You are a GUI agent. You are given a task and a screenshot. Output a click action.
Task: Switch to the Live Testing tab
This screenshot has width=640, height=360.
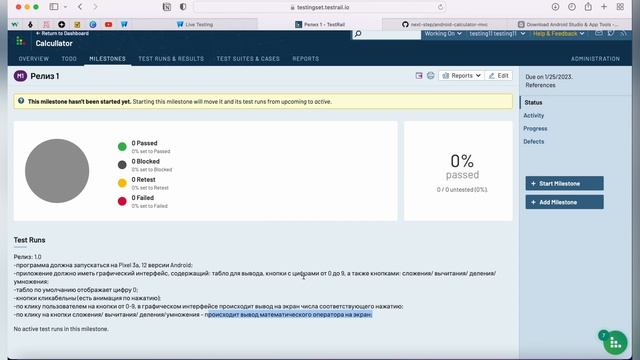[x=195, y=24]
